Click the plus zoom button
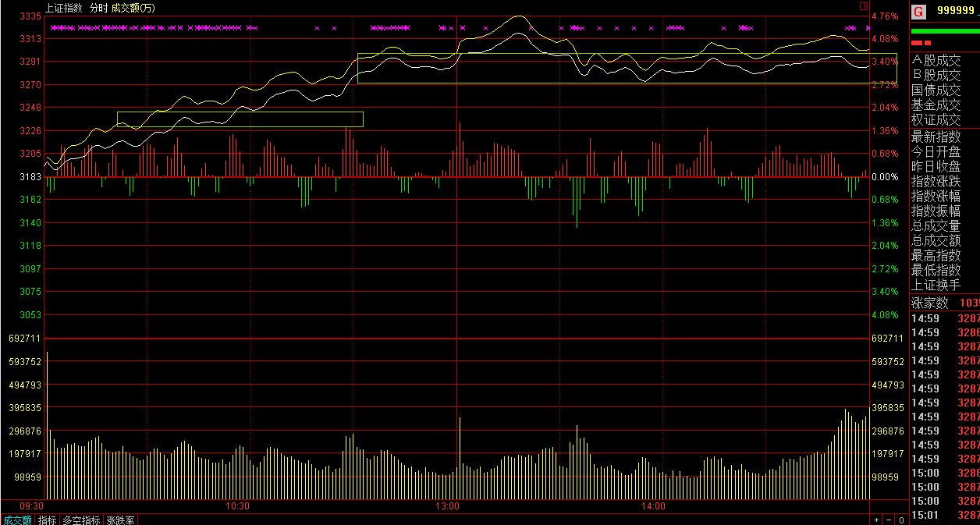Viewport: 980px width, 525px height. [x=876, y=520]
